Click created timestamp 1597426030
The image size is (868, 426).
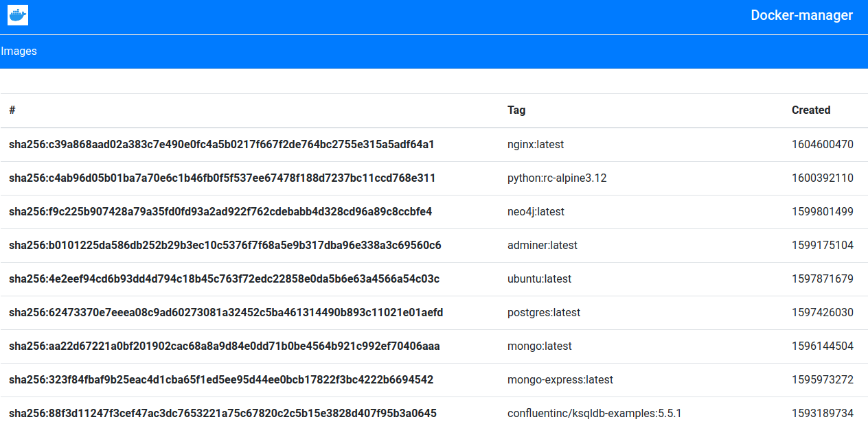tap(823, 312)
